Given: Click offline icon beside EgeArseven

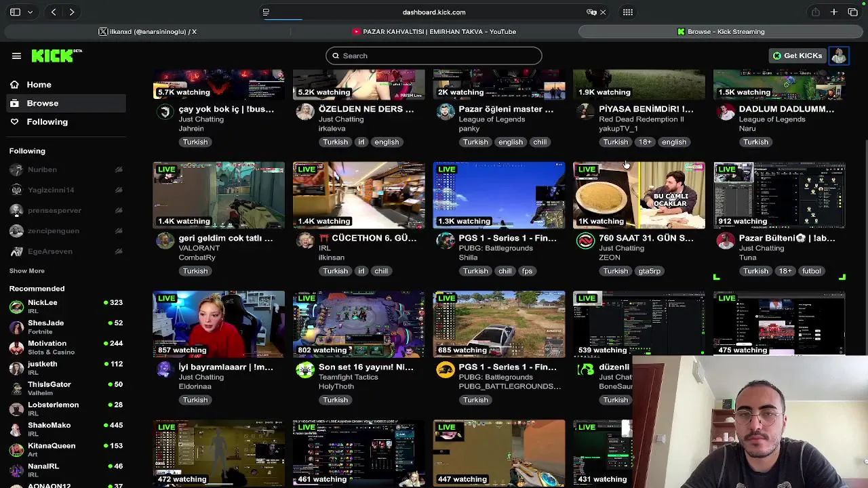Looking at the screenshot, I should [x=119, y=251].
